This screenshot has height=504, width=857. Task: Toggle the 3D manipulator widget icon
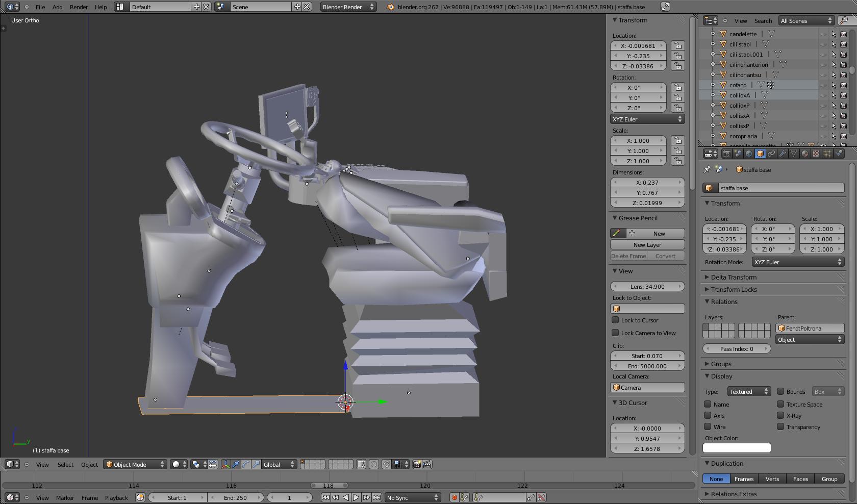click(x=225, y=464)
